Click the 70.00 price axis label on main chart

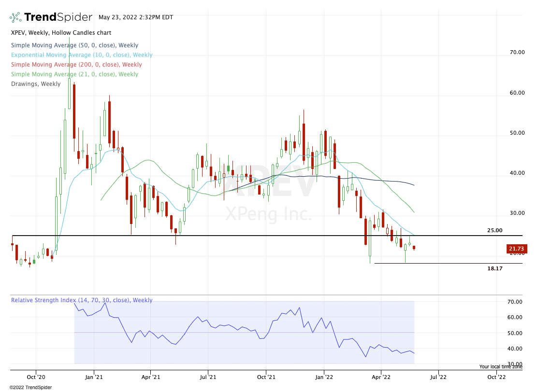(x=517, y=52)
